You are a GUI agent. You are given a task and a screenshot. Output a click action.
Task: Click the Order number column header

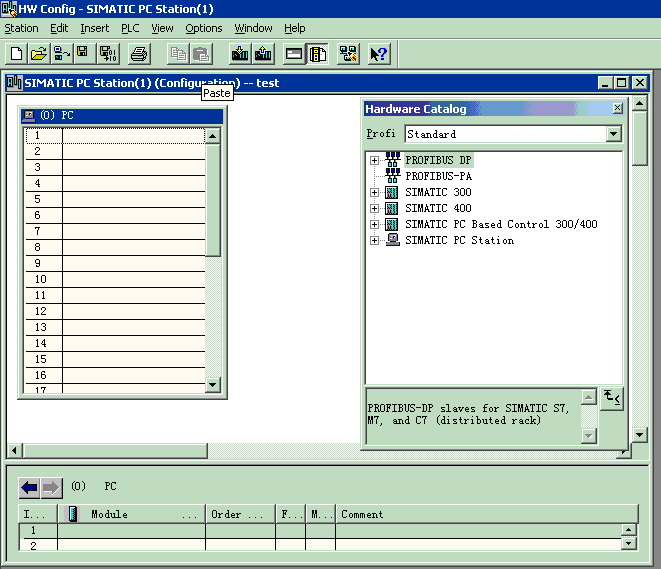[x=240, y=514]
